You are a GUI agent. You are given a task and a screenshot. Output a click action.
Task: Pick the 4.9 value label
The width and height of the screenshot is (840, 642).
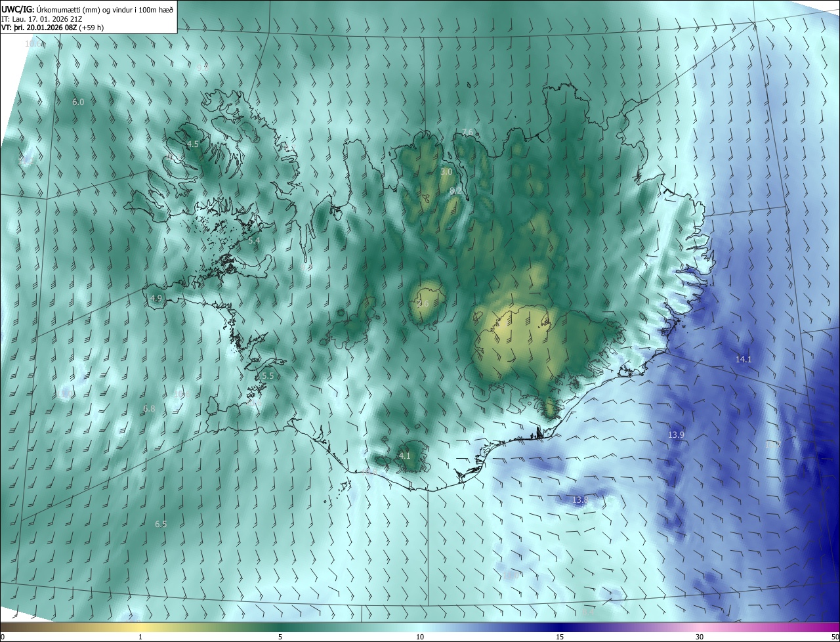tap(156, 298)
